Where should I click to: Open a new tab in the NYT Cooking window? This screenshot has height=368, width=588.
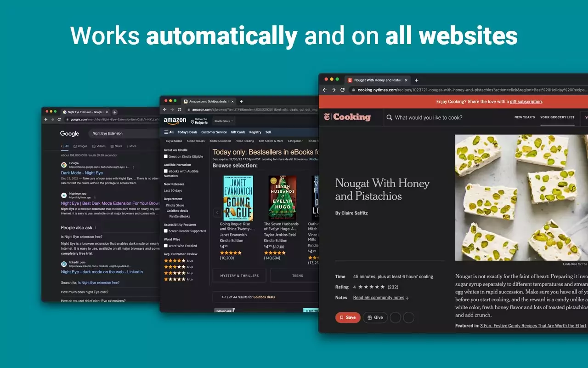point(417,80)
